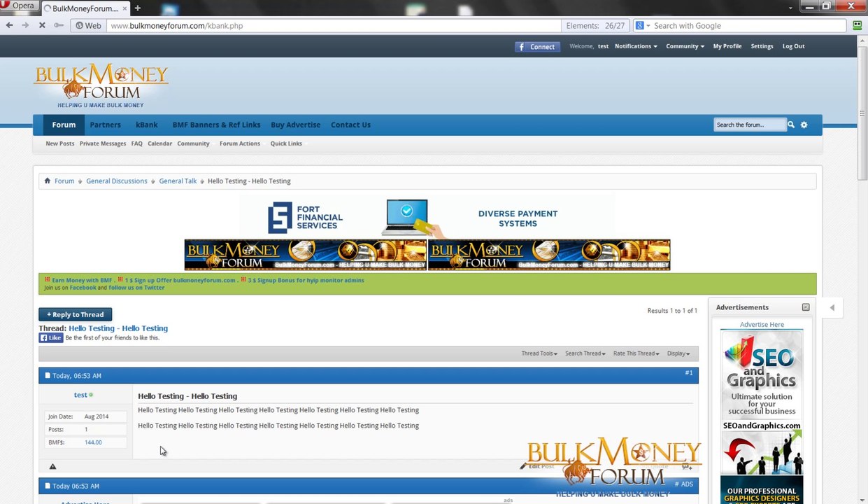Open the FAQ link
Image resolution: width=868 pixels, height=504 pixels.
tap(136, 143)
